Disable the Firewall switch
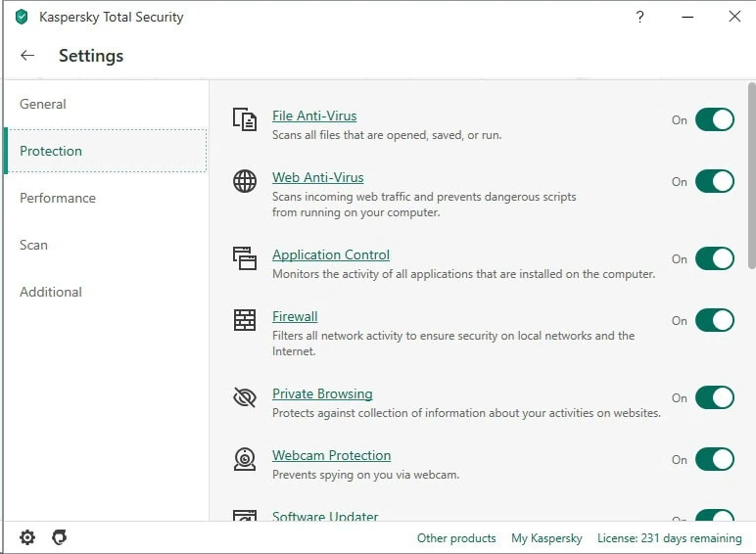The height and width of the screenshot is (554, 756). point(714,320)
